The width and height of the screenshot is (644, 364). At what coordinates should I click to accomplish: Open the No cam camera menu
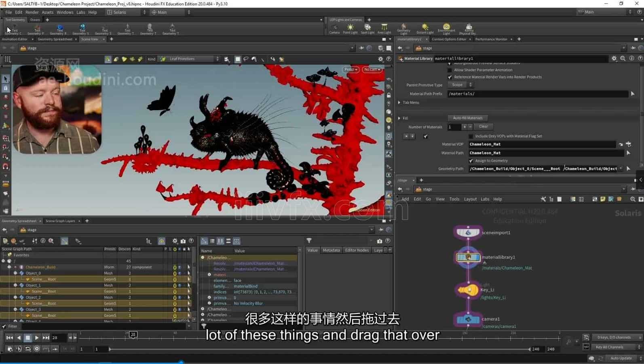[372, 69]
